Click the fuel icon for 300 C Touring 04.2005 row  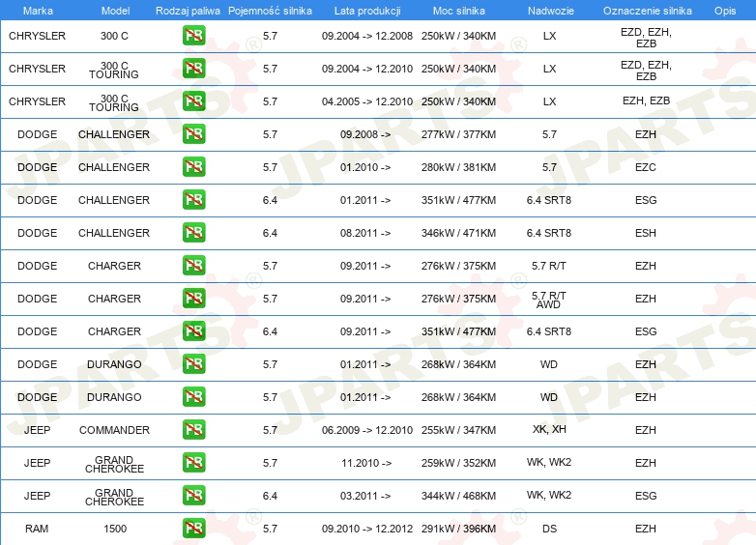193,101
